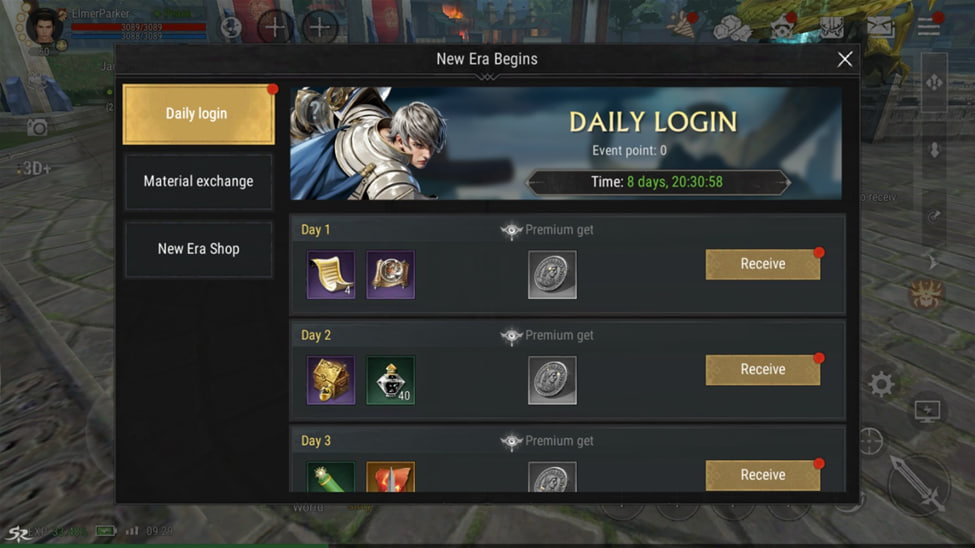Select the Day 2 golden chest reward
Image resolution: width=975 pixels, height=548 pixels.
click(331, 380)
